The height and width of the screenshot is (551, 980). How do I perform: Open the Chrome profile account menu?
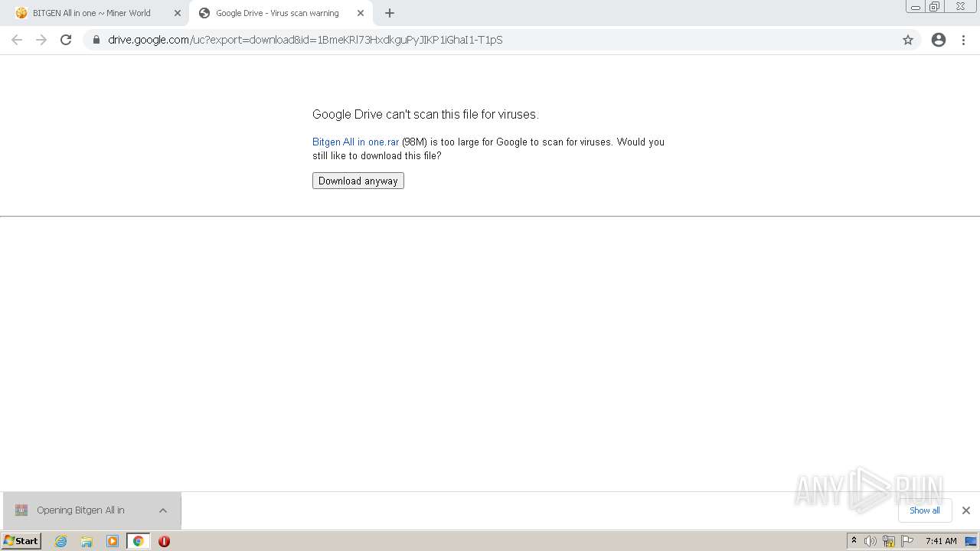coord(939,40)
